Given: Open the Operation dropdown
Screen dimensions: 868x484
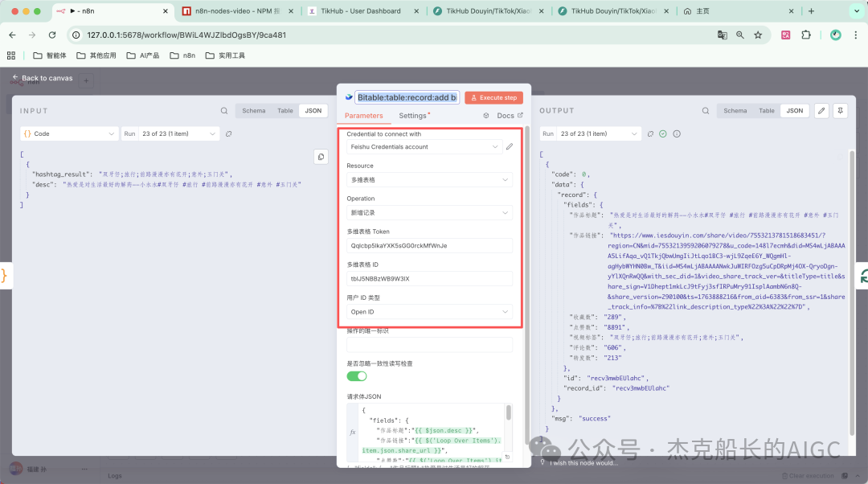Looking at the screenshot, I should click(x=429, y=212).
